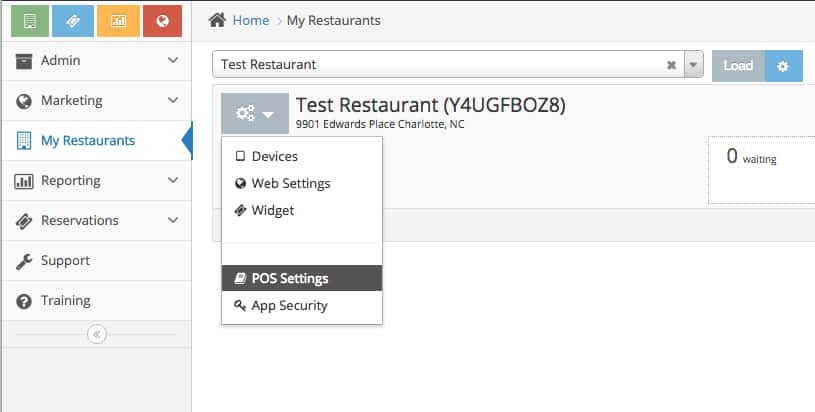Screen dimensions: 815x412
Task: Collapse the sidebar with the double-arrow icon
Action: [x=97, y=334]
